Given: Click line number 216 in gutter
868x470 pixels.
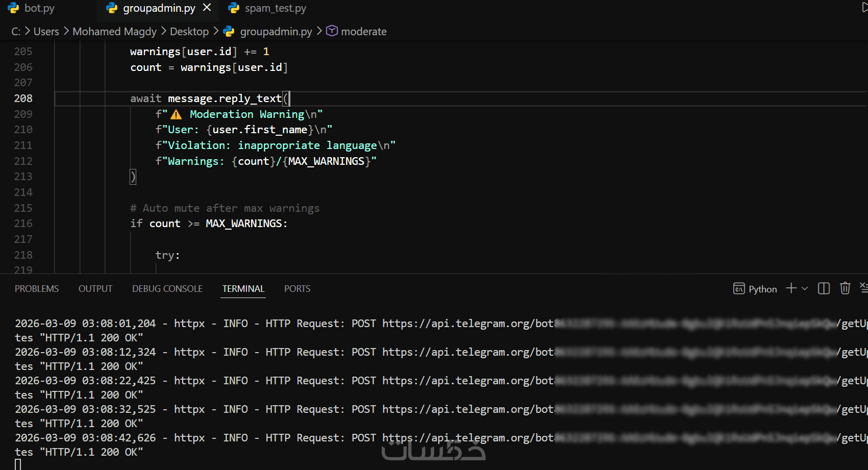Looking at the screenshot, I should pyautogui.click(x=23, y=224).
